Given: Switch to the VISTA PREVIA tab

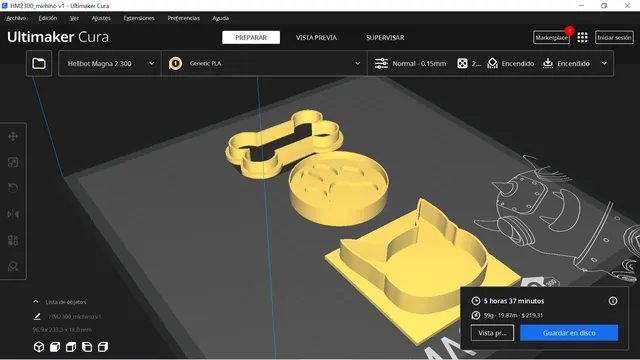Looking at the screenshot, I should (316, 38).
